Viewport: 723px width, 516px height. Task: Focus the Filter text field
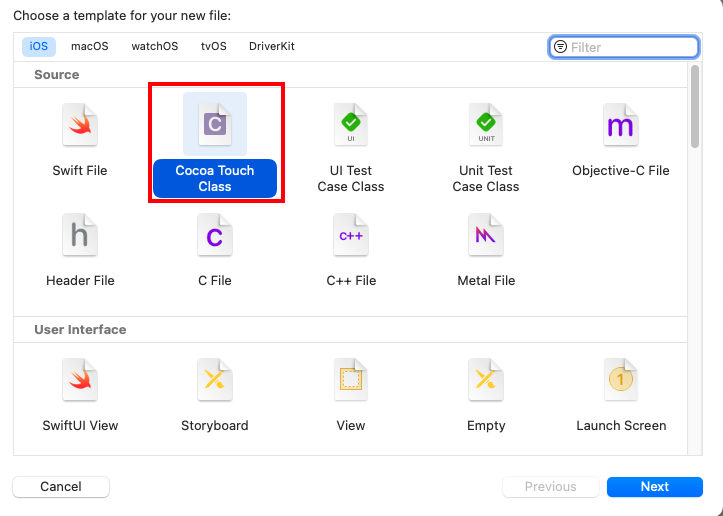tap(623, 47)
